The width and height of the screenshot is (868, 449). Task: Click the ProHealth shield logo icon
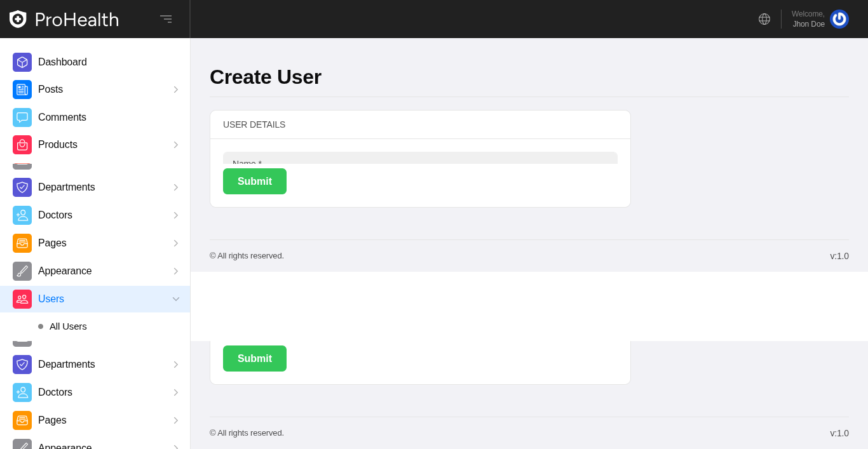[x=18, y=19]
